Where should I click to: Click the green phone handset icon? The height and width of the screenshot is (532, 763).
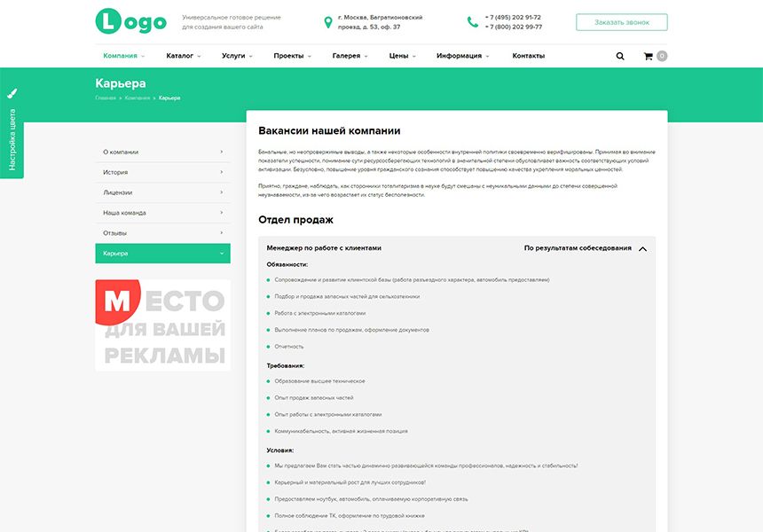473,22
